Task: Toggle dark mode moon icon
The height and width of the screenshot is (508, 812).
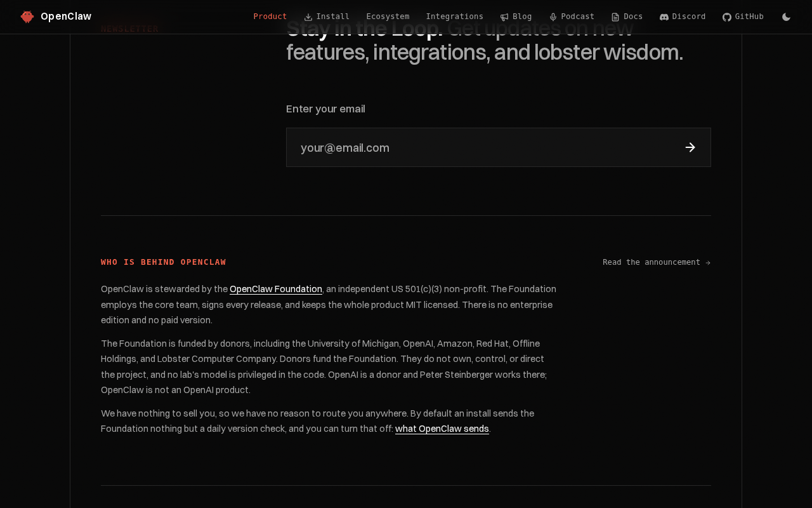Action: click(787, 17)
